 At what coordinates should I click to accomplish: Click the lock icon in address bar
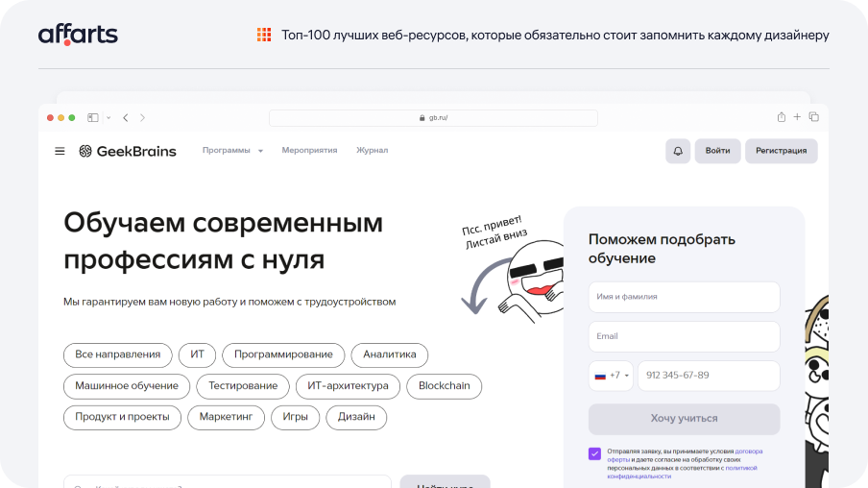click(x=422, y=118)
